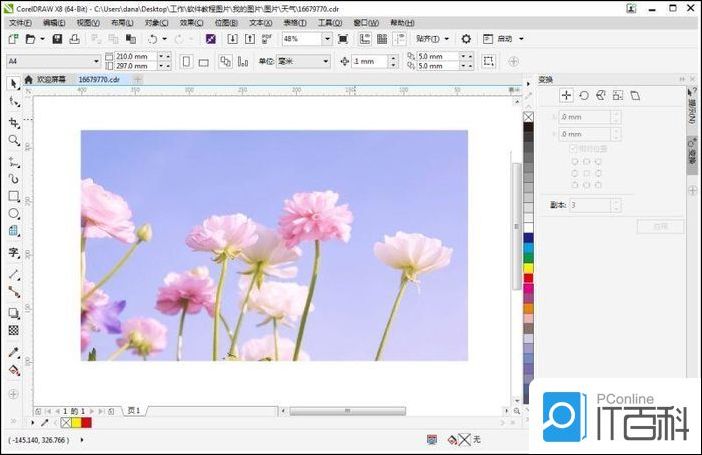The width and height of the screenshot is (702, 455).
Task: Open the Options gear in toolbar
Action: pos(466,39)
